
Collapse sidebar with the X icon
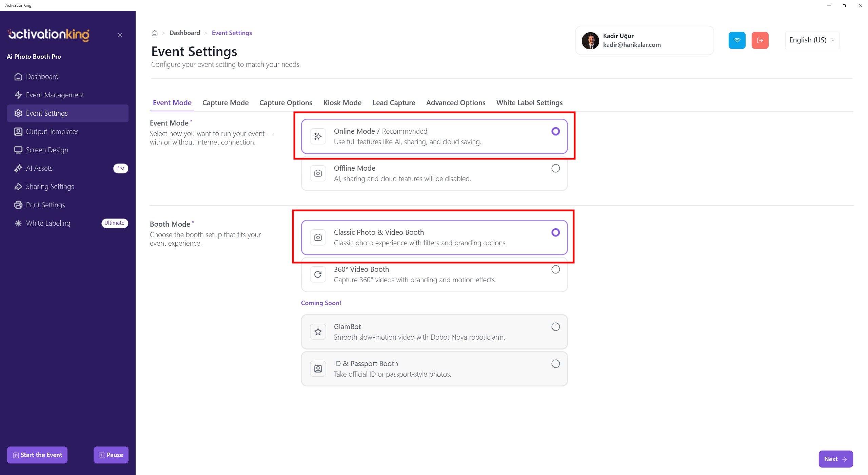point(120,35)
